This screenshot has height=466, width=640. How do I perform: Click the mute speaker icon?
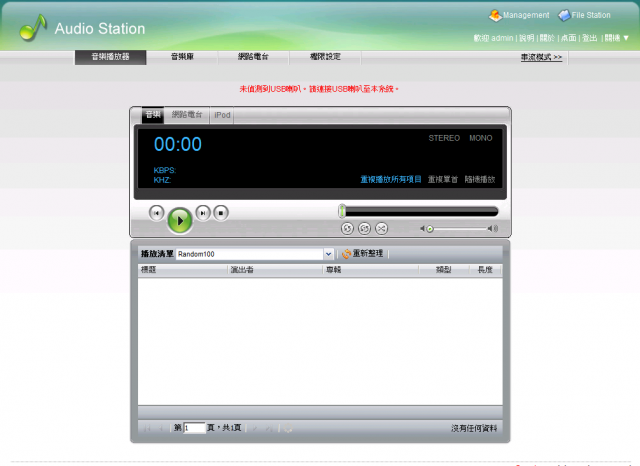[x=422, y=229]
